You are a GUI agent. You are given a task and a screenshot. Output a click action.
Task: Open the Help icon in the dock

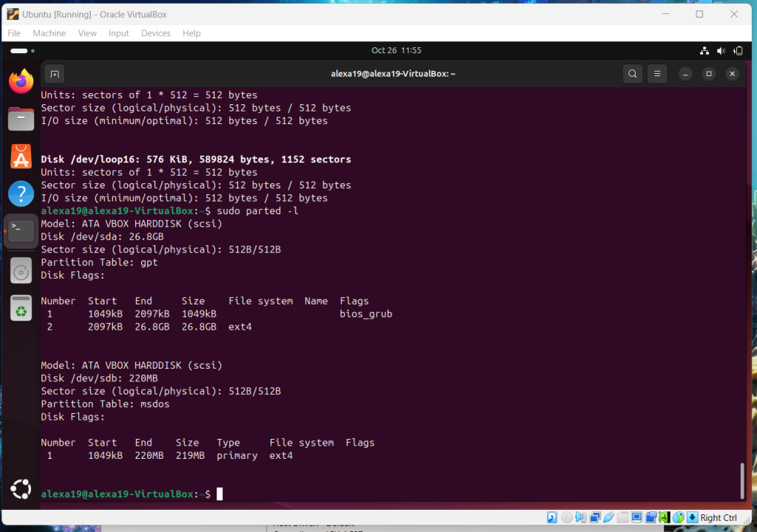point(21,194)
